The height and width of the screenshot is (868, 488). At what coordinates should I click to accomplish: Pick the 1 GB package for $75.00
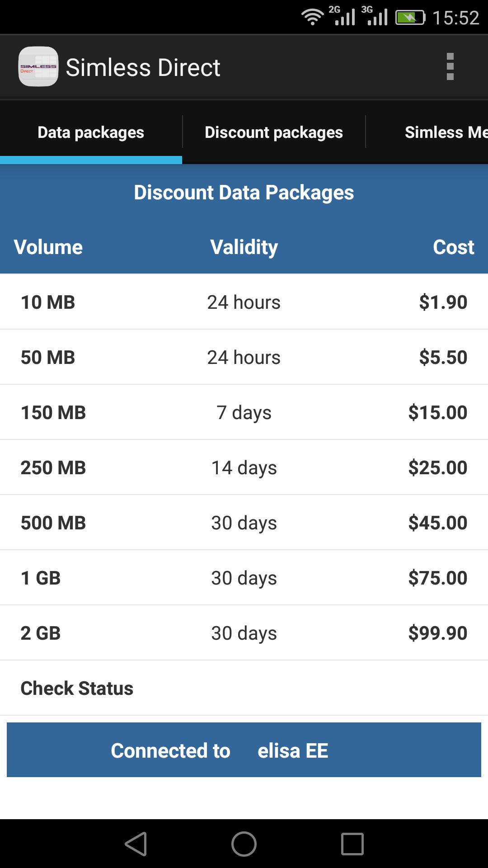coord(244,578)
